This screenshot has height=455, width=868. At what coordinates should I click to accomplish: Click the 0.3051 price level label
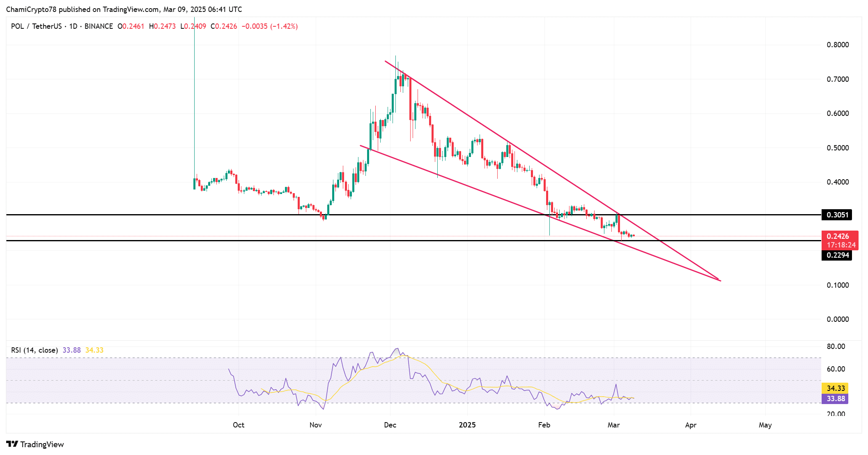click(x=837, y=215)
